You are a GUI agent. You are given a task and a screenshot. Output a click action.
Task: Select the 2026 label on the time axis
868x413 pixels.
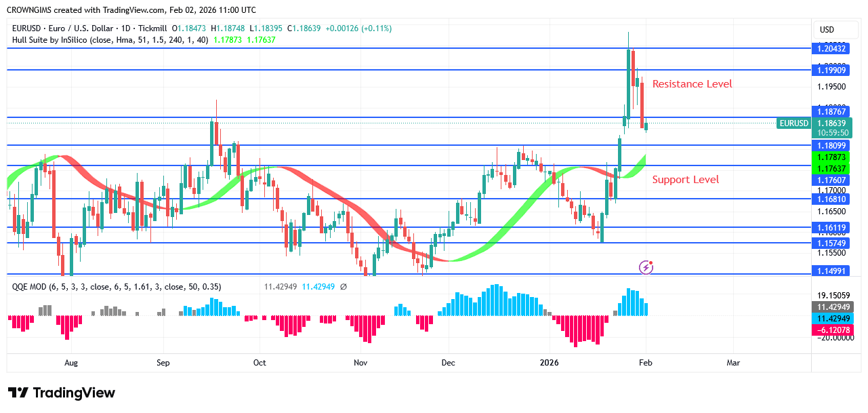click(x=549, y=363)
